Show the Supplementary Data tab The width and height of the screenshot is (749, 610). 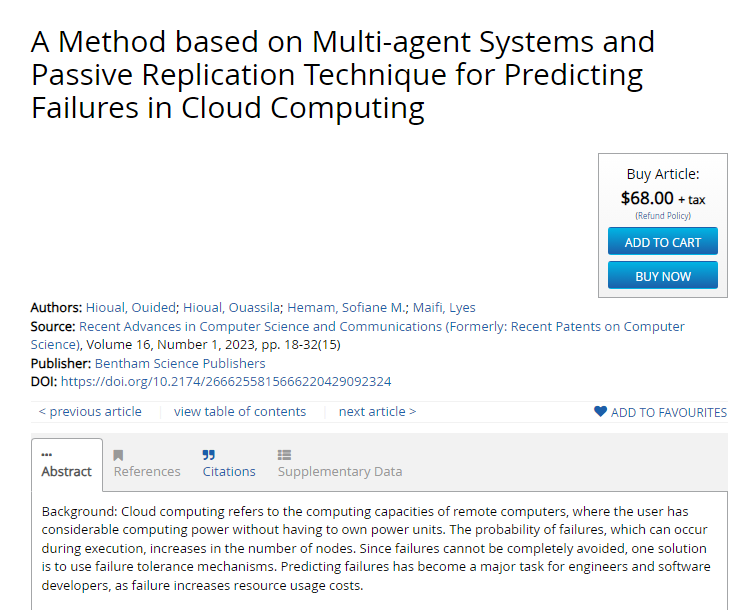pyautogui.click(x=340, y=471)
